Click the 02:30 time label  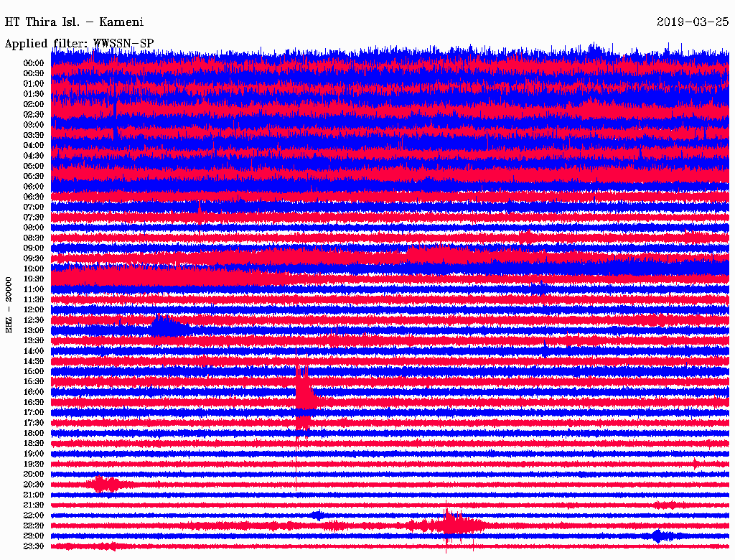coord(34,114)
